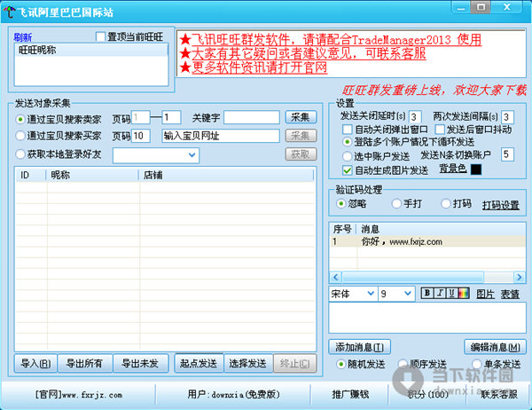
Task: Choose 忽略 captcha handling
Action: 340,203
